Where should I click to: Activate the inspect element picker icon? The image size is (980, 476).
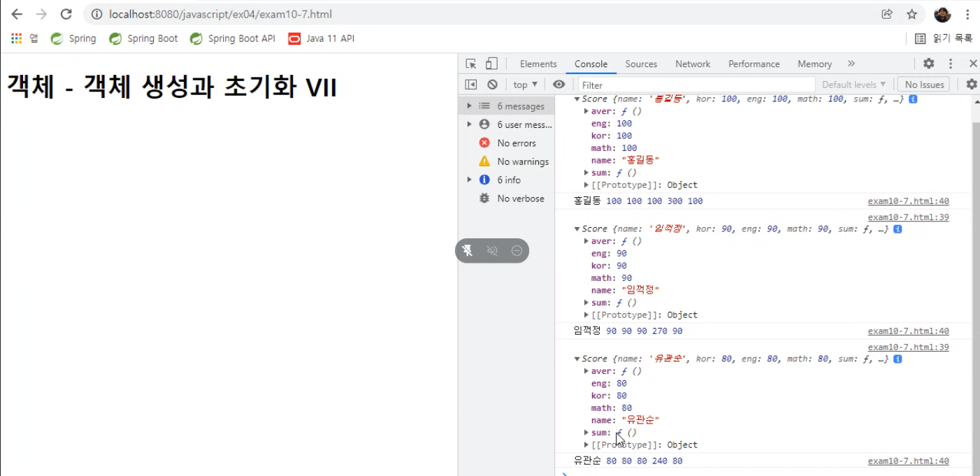coord(471,64)
